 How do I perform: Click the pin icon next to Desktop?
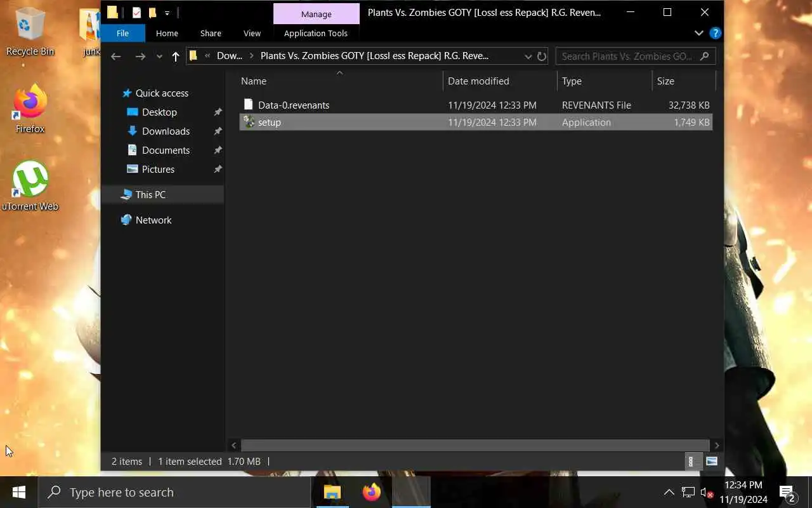click(x=218, y=112)
